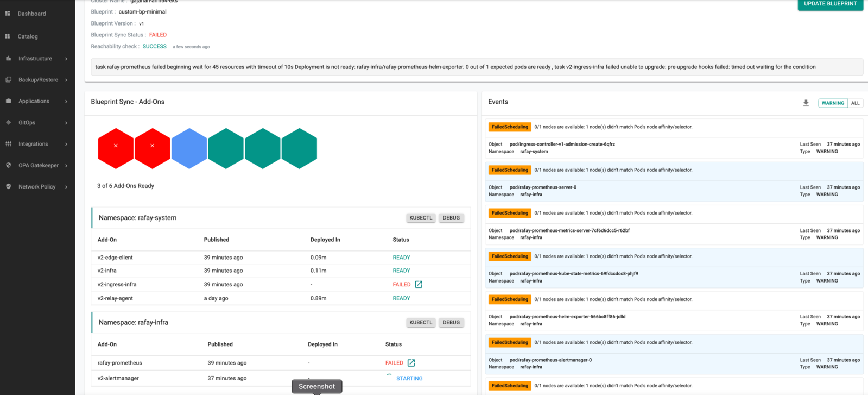Click the Applications sidebar icon

click(8, 101)
